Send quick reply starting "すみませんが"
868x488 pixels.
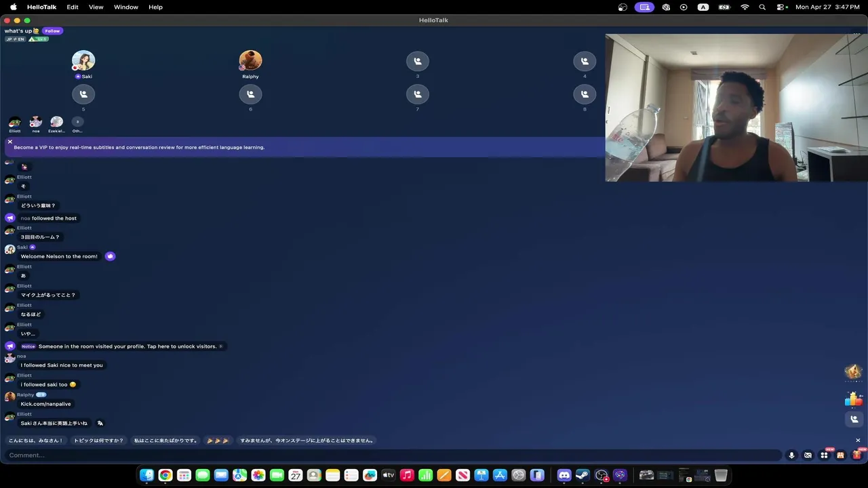click(x=307, y=441)
